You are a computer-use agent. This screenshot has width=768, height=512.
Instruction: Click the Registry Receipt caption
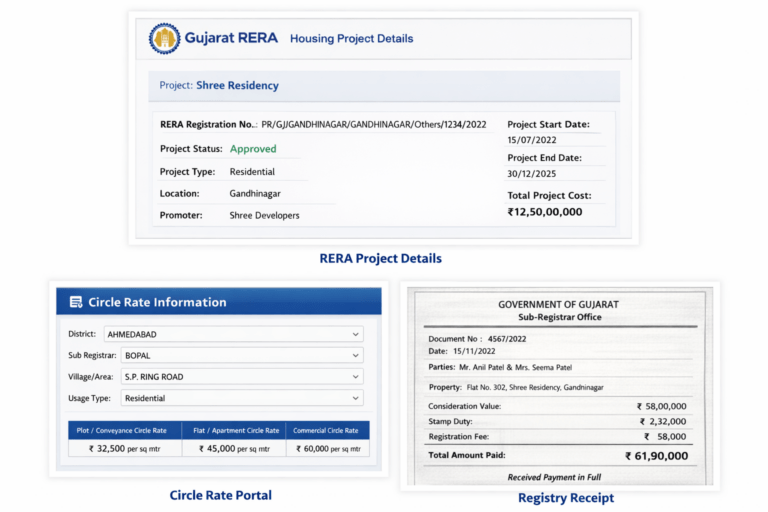click(566, 498)
